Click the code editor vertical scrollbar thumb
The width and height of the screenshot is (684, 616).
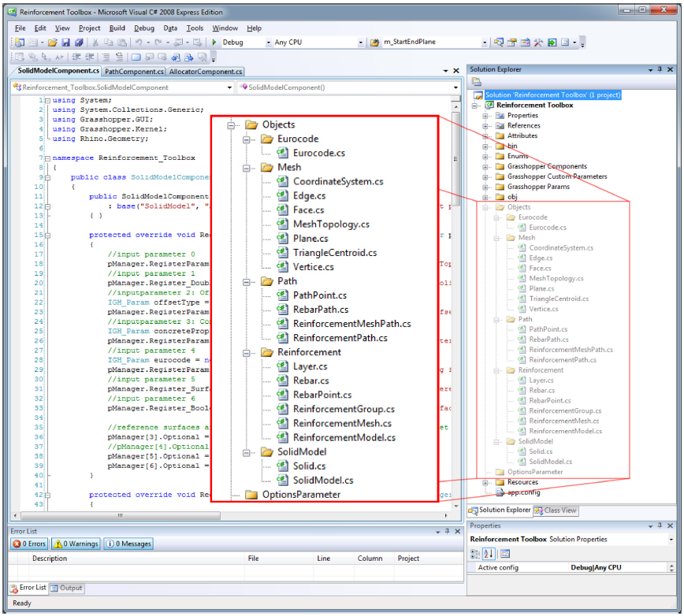[x=455, y=159]
